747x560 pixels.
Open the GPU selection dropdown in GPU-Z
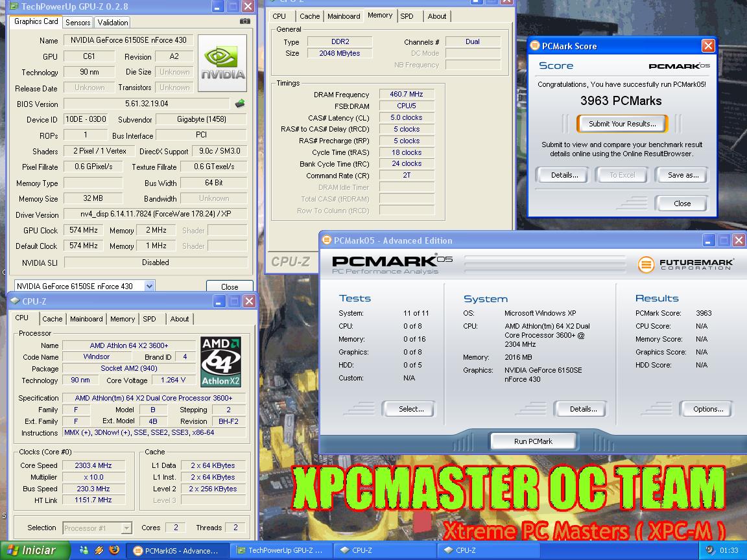click(149, 286)
